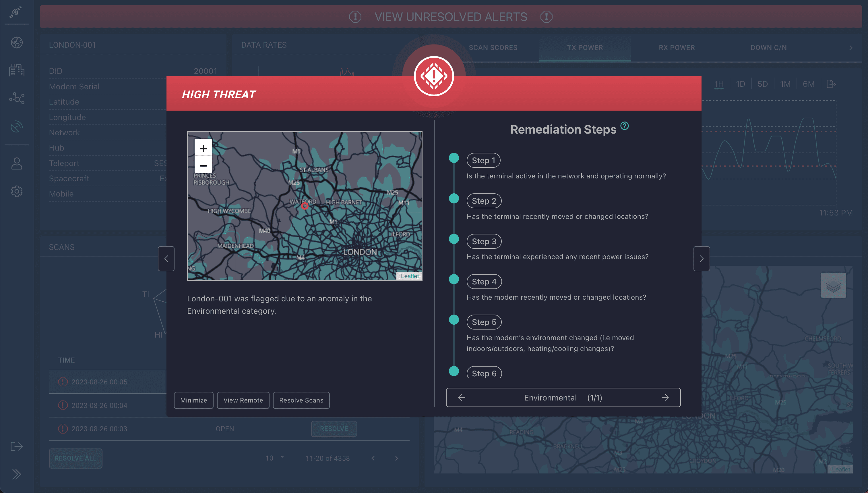Screen dimensions: 868x493
Task: Click the satellite dish sidebar icon
Action: 17,127
